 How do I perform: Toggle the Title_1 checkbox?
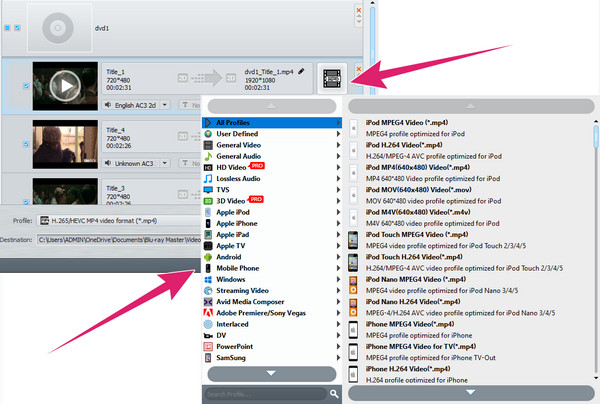26,86
